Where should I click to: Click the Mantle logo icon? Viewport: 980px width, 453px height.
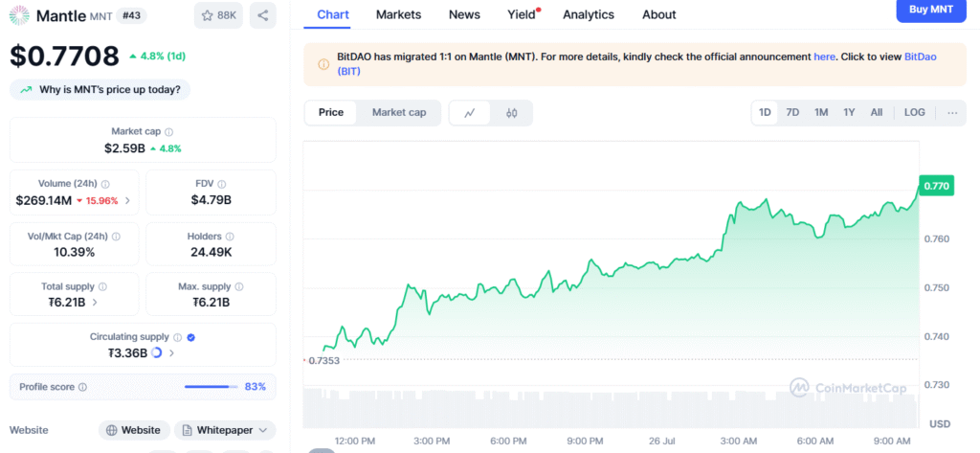(x=19, y=15)
